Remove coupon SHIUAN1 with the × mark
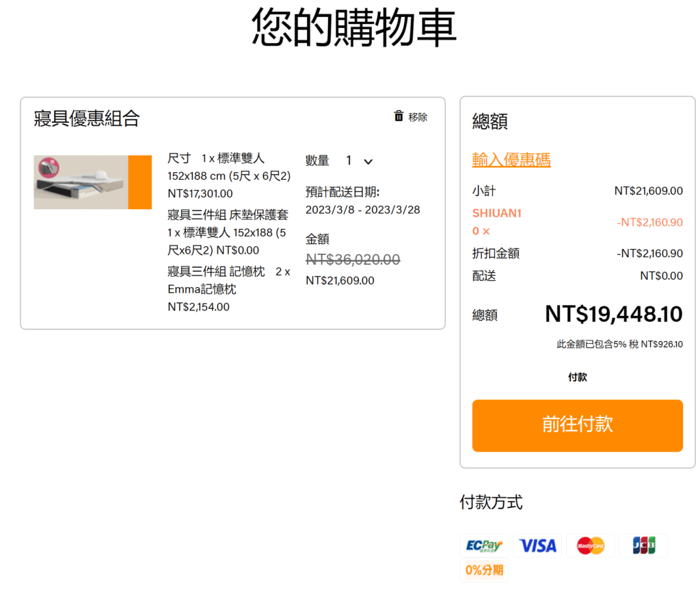Image resolution: width=700 pixels, height=590 pixels. (486, 231)
